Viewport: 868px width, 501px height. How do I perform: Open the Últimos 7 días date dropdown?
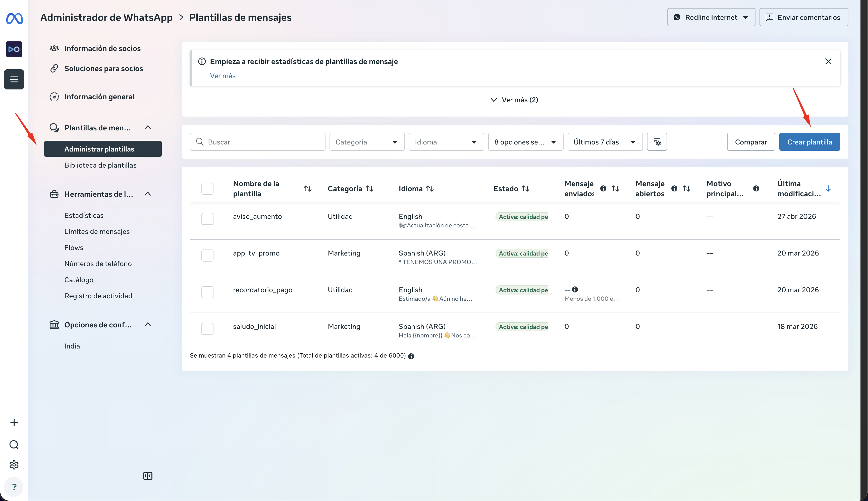[605, 142]
